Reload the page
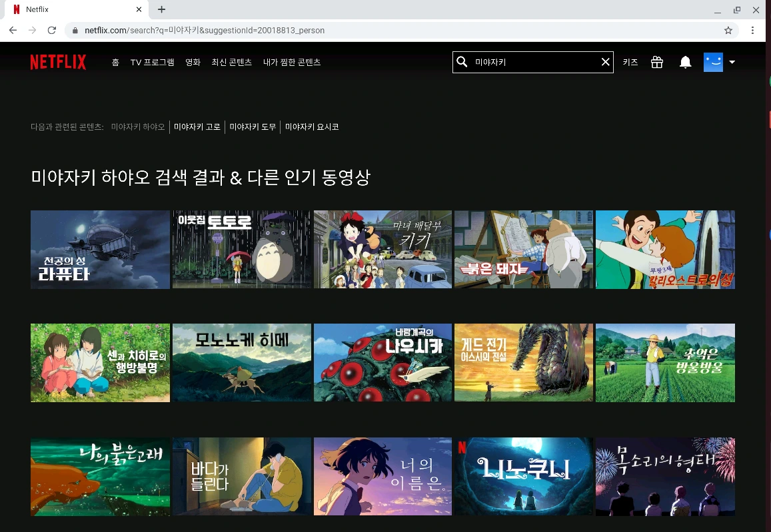771x532 pixels. (51, 30)
